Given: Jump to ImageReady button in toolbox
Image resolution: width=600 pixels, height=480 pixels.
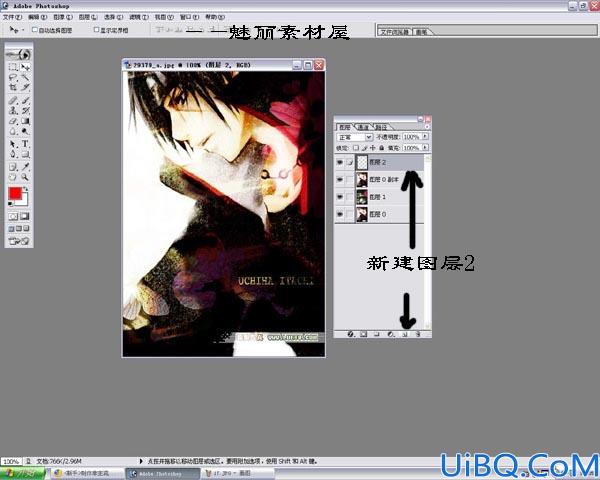Looking at the screenshot, I should pos(19,241).
